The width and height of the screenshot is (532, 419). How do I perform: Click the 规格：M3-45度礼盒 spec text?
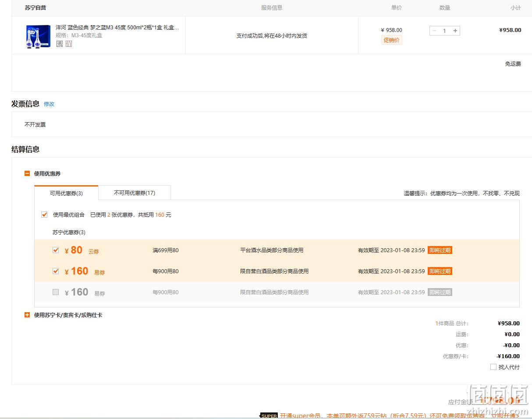(x=79, y=35)
